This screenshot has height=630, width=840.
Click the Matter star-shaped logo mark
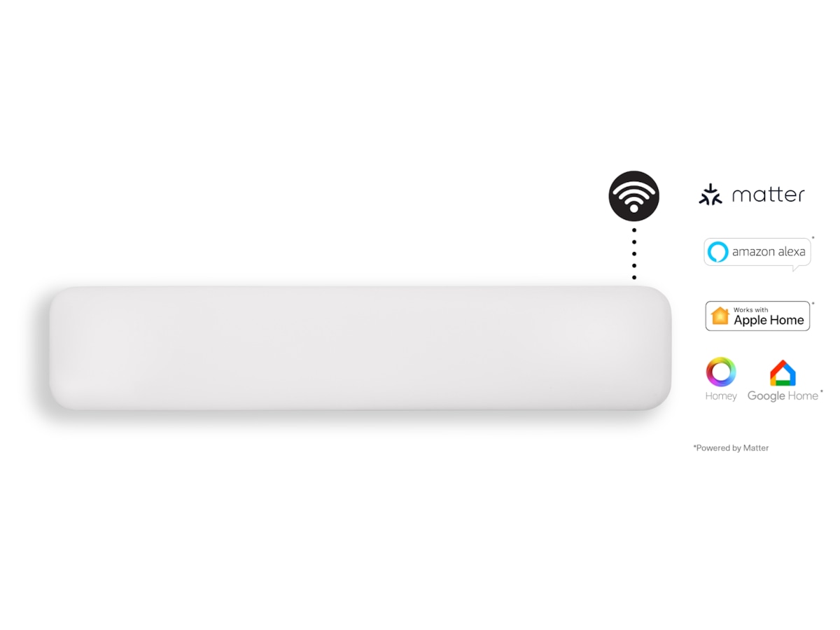point(710,195)
